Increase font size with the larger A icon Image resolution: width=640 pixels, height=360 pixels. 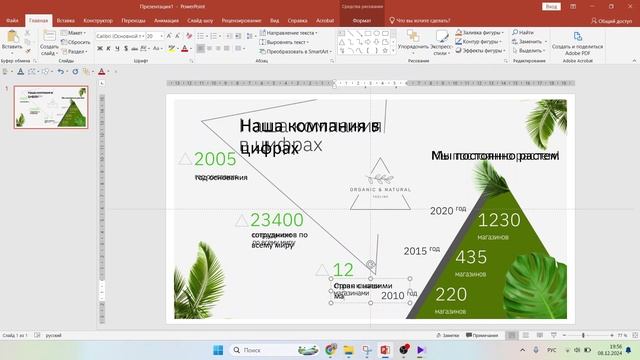pos(169,36)
